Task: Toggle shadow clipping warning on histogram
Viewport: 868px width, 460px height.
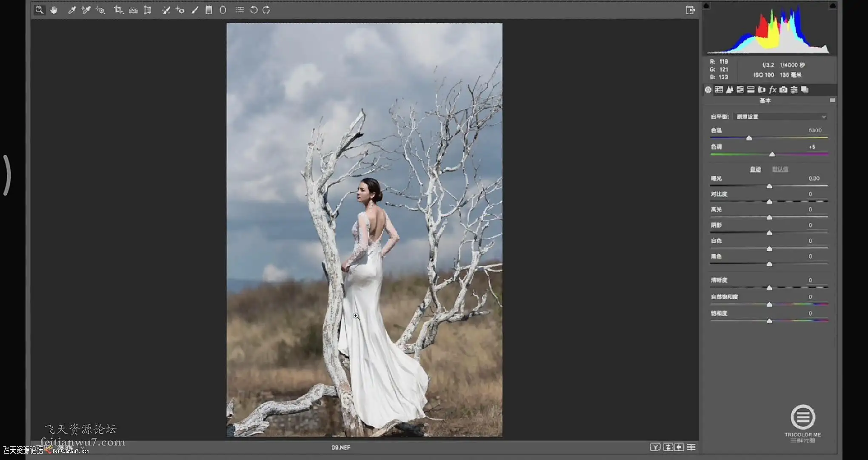Action: (706, 6)
